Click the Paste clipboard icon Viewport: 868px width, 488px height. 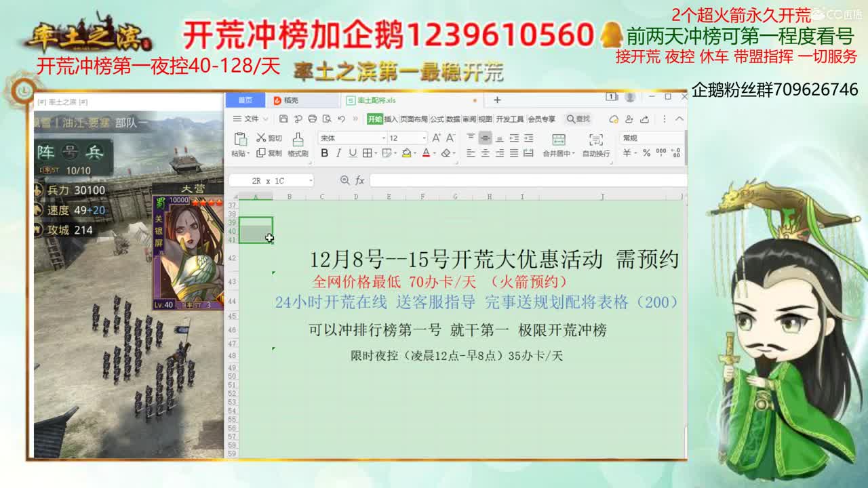tap(240, 139)
